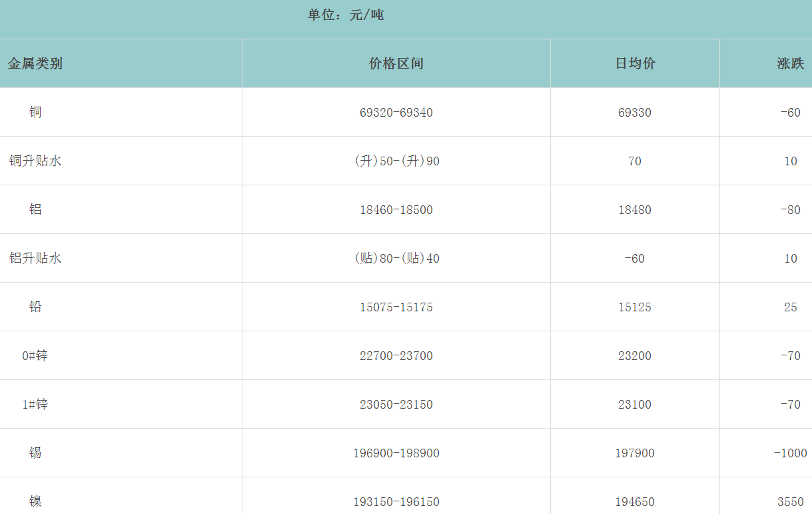Select the 铝 metal row label
812x514 pixels.
click(35, 210)
